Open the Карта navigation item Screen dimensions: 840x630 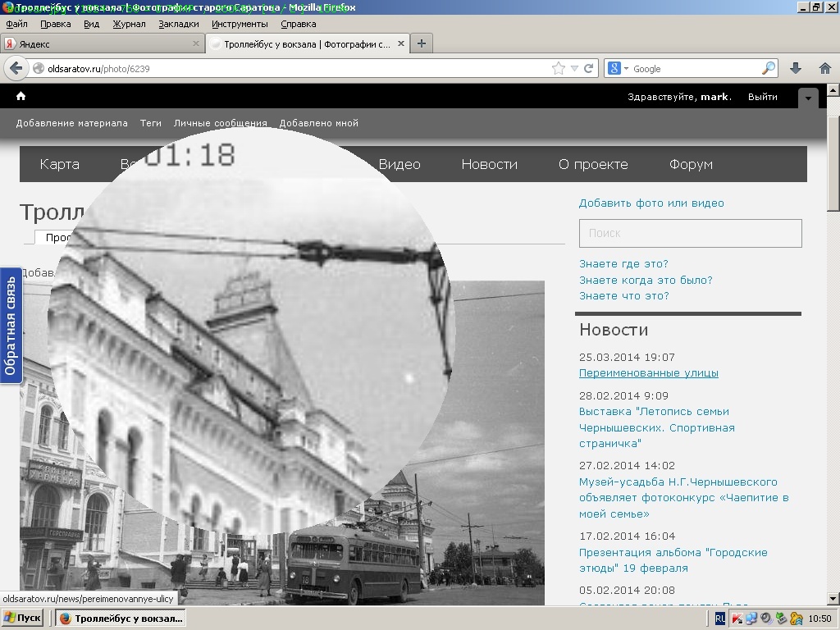(x=59, y=164)
